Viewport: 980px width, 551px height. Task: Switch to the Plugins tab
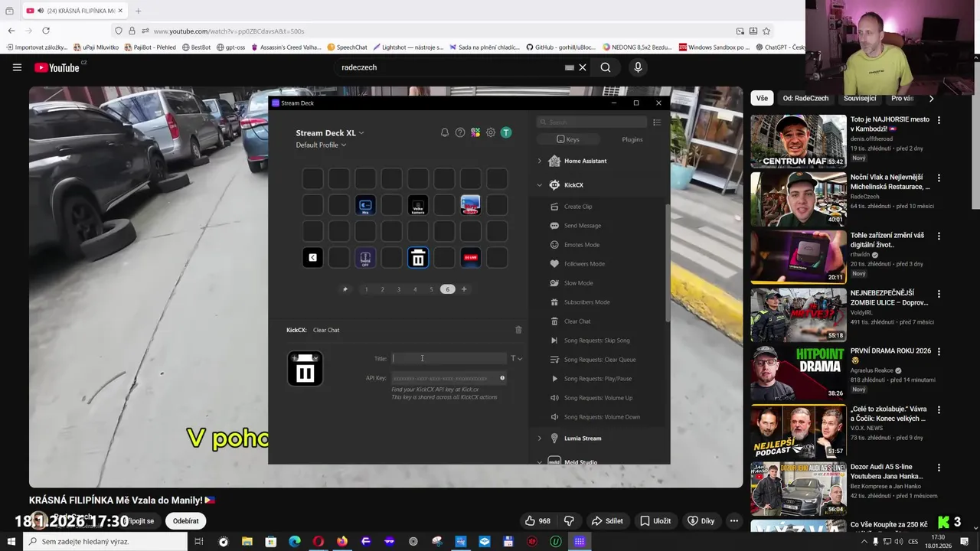632,139
